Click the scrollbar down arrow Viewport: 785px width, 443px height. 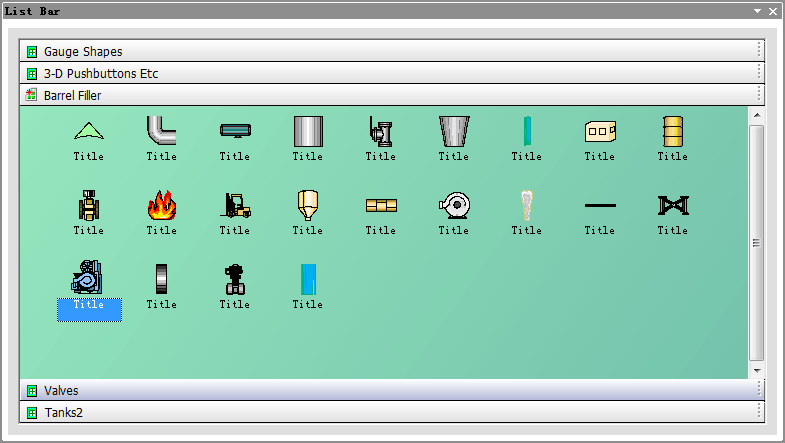tap(757, 371)
